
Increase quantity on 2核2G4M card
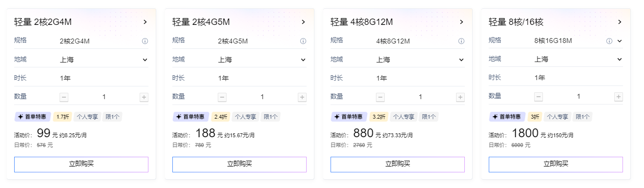click(144, 97)
